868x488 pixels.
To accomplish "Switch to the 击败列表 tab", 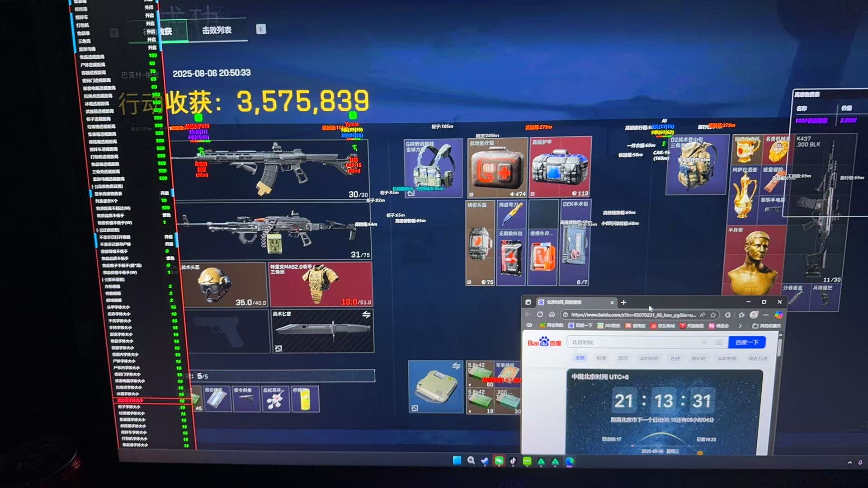I will tap(217, 30).
